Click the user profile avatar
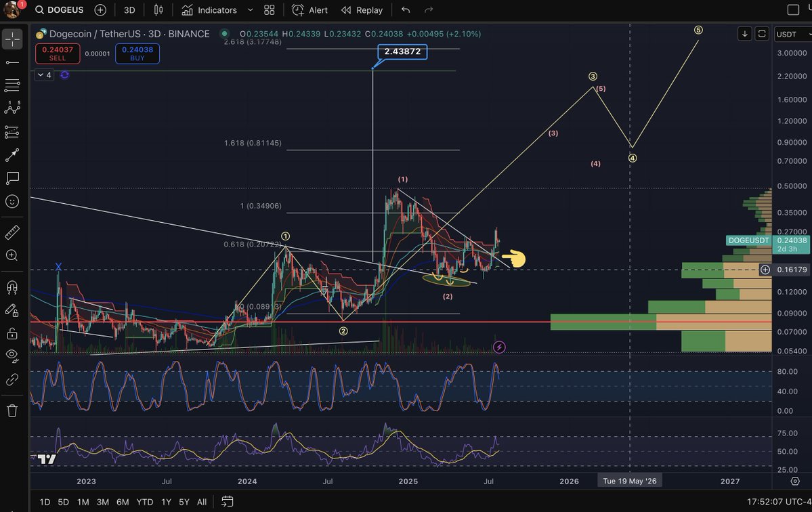Image resolution: width=812 pixels, height=512 pixels. pyautogui.click(x=12, y=9)
